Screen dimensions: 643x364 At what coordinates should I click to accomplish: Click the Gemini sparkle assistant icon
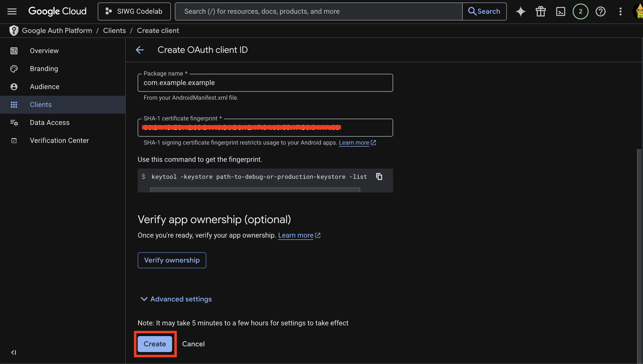521,11
